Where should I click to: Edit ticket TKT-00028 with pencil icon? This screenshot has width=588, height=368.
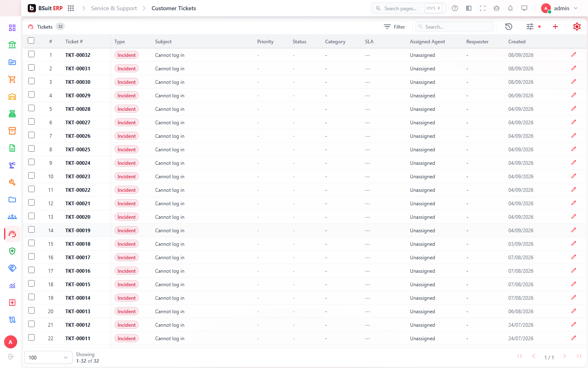[x=574, y=109]
